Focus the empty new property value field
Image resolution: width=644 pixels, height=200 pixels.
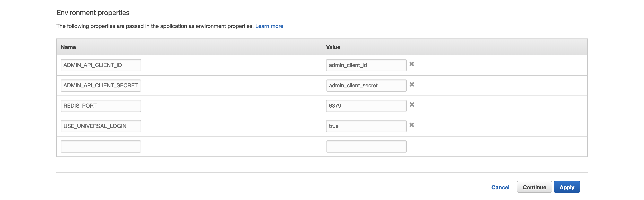point(366,146)
